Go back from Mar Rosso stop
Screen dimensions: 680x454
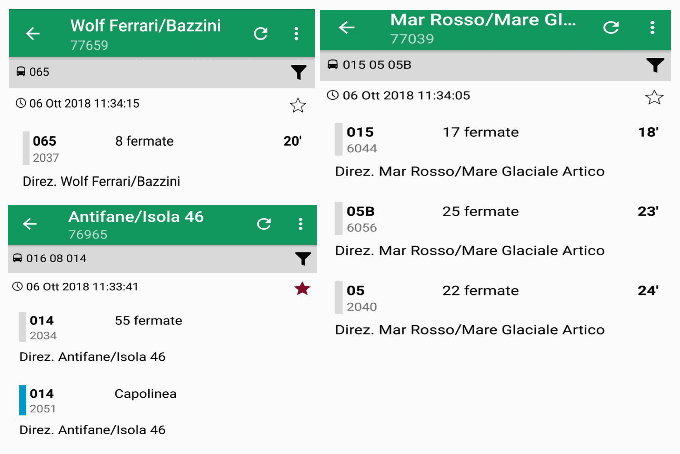347,27
